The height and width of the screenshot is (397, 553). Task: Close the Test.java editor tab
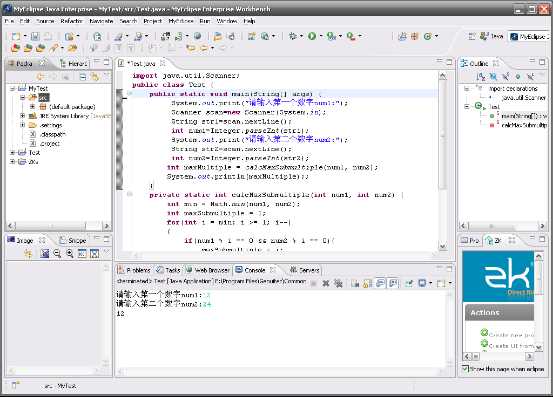163,63
